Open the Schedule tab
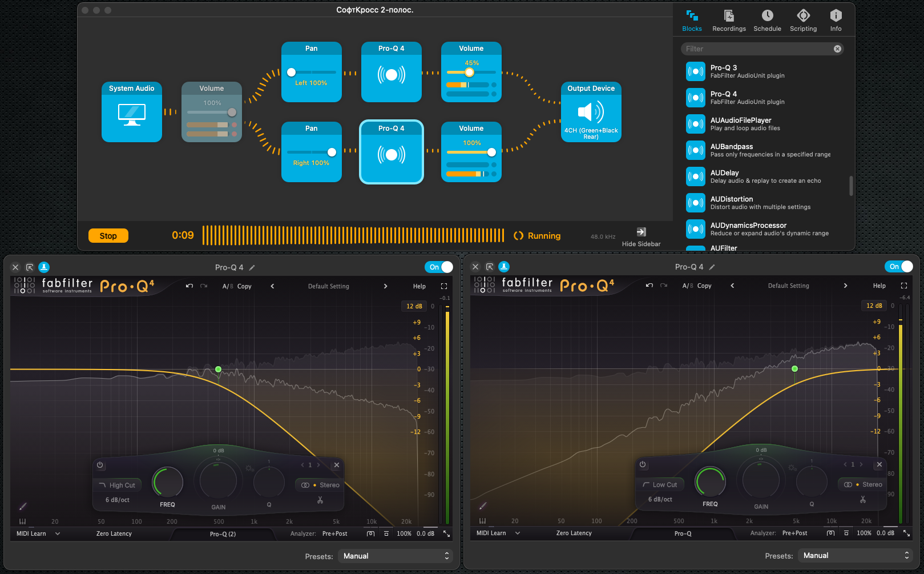Screen dimensions: 924x574 coord(768,21)
